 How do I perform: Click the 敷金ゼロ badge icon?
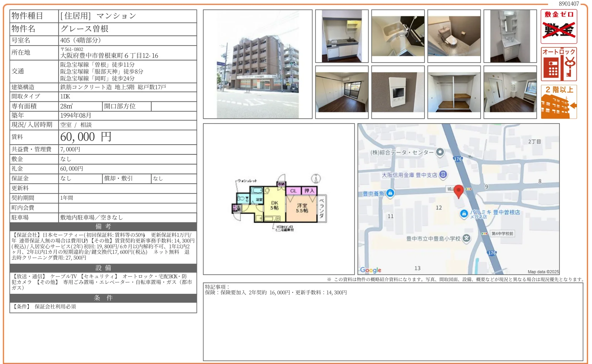pos(559,26)
